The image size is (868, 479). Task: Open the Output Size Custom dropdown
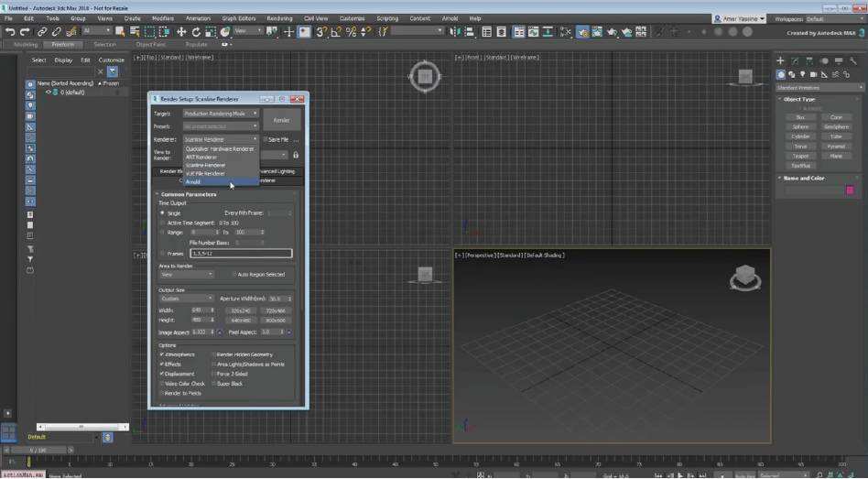coord(187,298)
